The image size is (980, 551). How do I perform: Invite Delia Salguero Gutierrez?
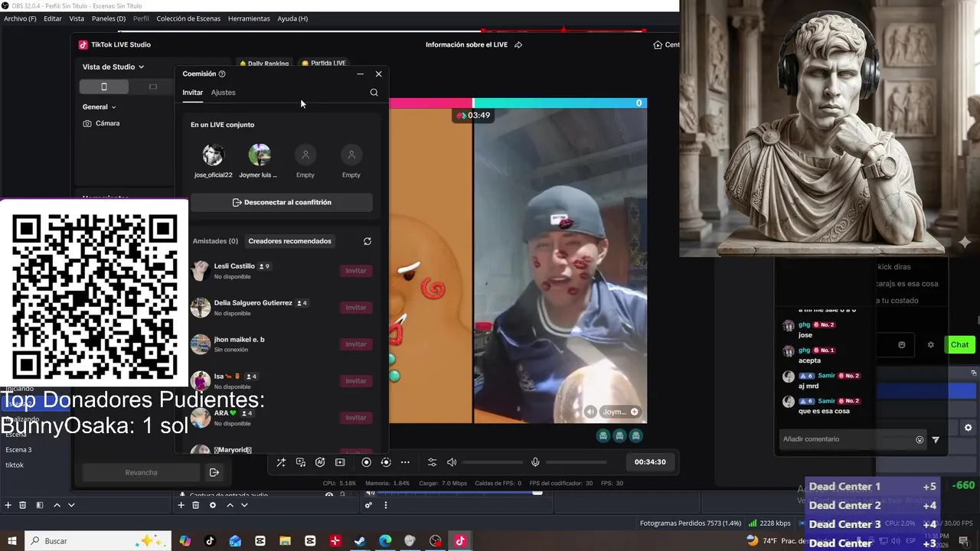[x=356, y=308]
